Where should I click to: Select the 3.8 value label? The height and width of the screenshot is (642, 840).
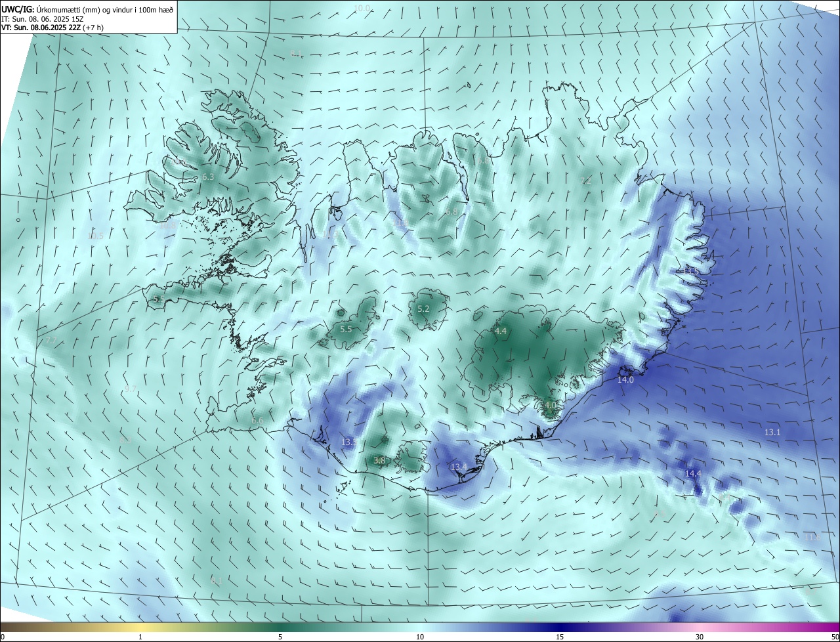[379, 461]
